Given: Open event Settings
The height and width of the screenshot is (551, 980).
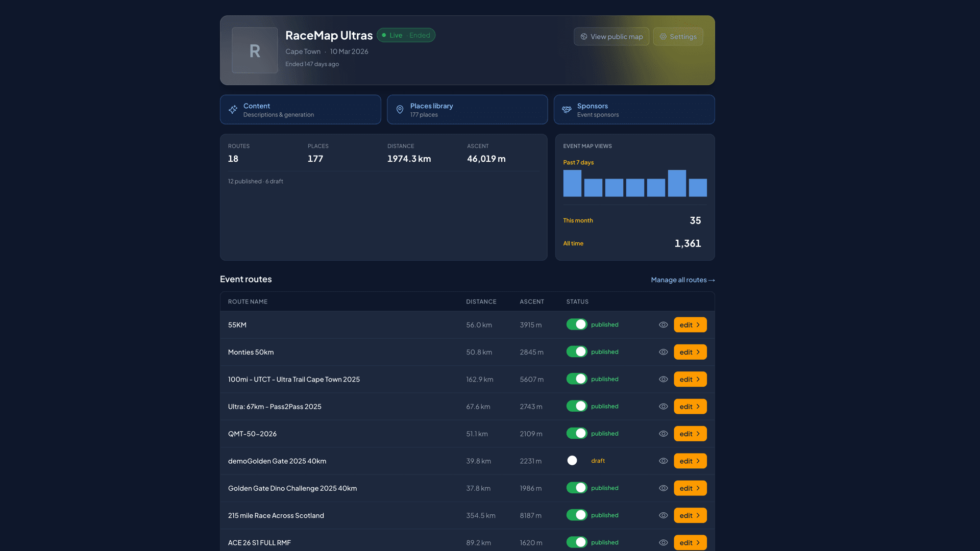Looking at the screenshot, I should click(x=678, y=37).
